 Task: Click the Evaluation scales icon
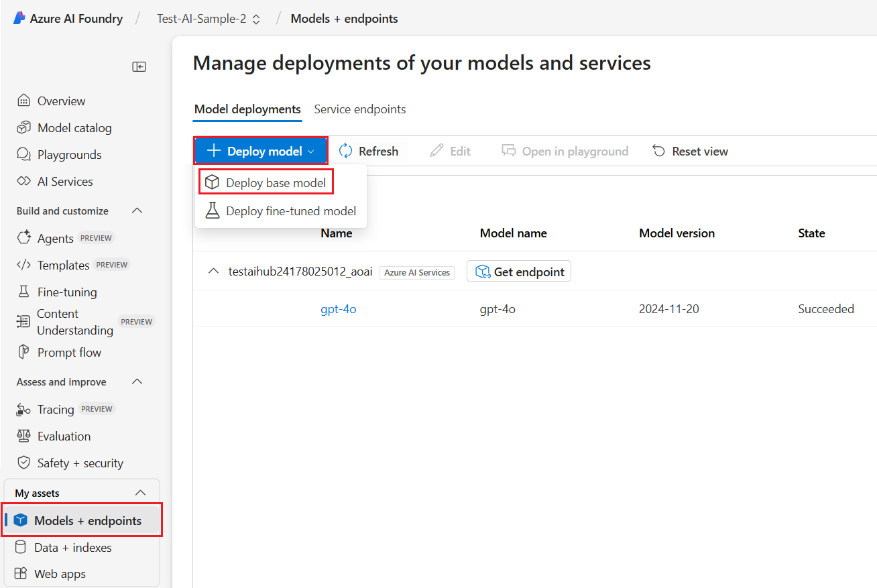pos(23,436)
